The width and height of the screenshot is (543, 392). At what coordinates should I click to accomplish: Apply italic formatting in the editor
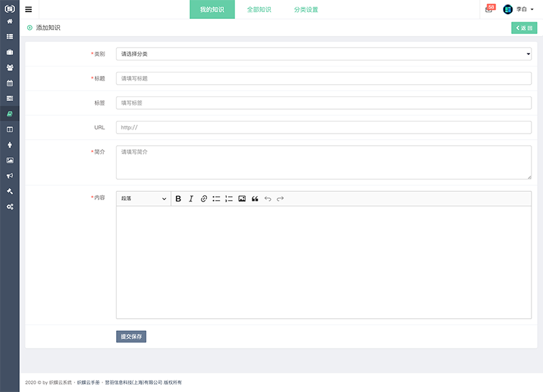pos(191,199)
